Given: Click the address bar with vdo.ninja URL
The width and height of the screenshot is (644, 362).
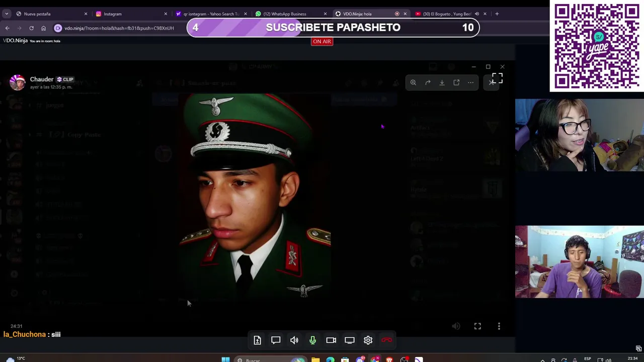Looking at the screenshot, I should coord(119,28).
